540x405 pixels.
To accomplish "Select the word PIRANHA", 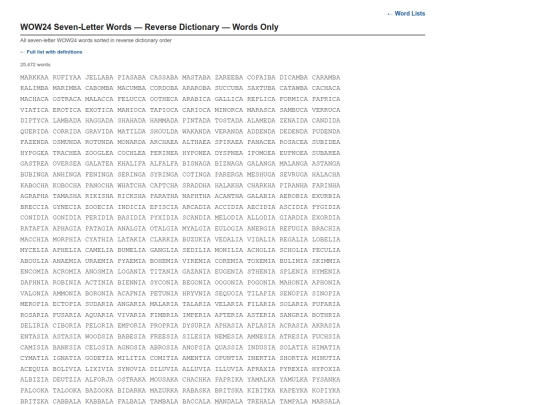I will tap(293, 186).
